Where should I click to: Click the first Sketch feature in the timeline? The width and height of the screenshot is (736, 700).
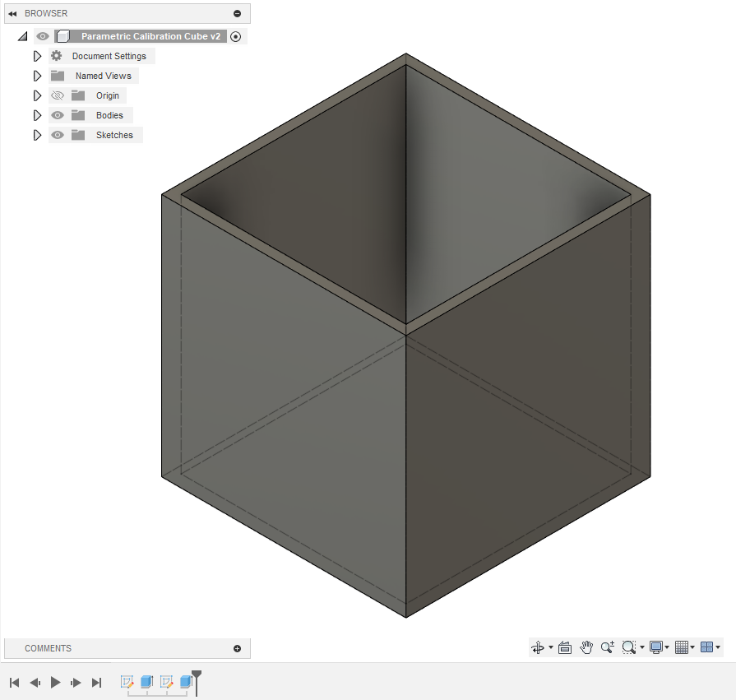(127, 683)
